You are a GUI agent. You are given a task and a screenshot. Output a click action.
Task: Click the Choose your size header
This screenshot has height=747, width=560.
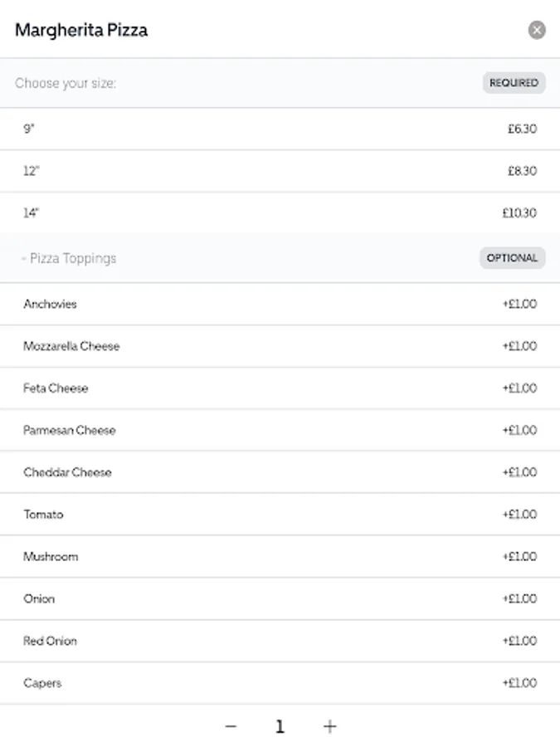(66, 83)
